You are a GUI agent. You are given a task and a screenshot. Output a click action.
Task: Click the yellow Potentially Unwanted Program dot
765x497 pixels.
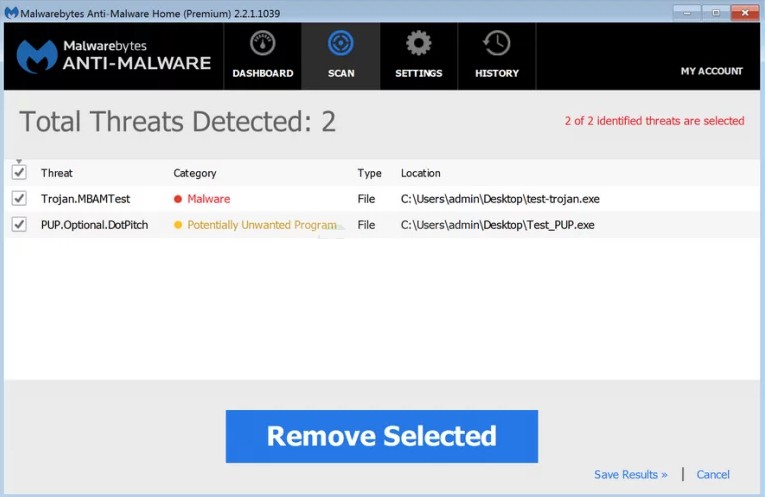(x=178, y=225)
